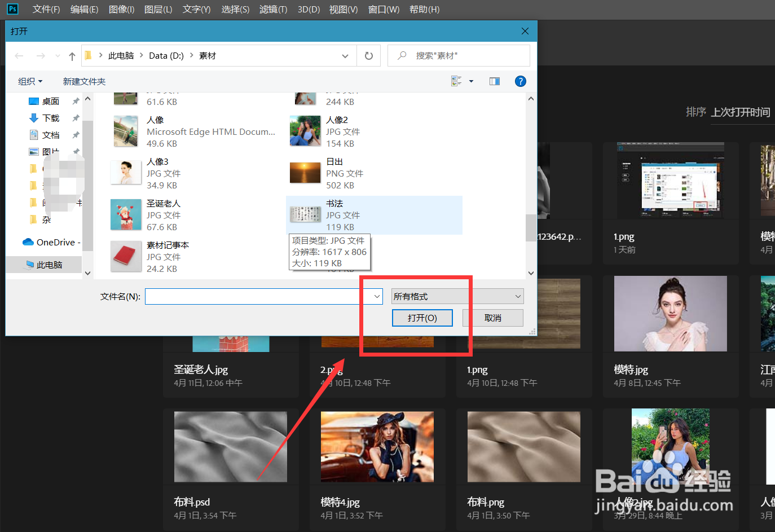The width and height of the screenshot is (775, 532).
Task: Select OneDrive in the navigation pane
Action: point(51,242)
